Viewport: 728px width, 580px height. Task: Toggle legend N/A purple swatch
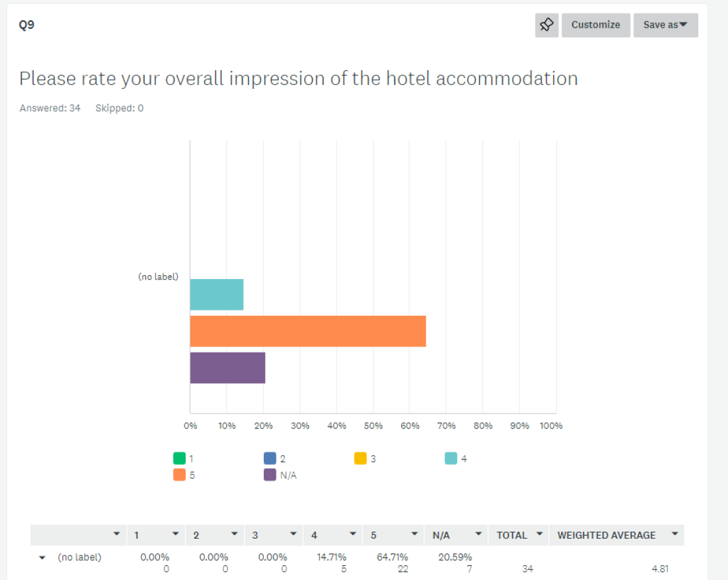point(270,475)
